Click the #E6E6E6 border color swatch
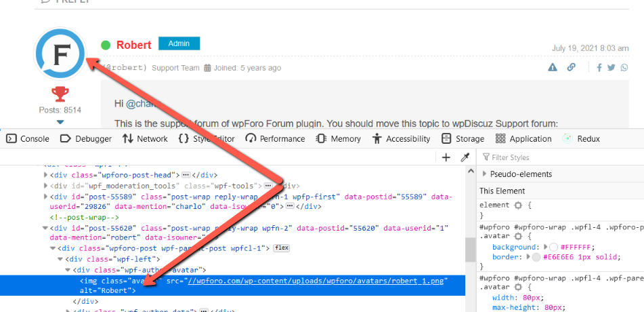Viewport: 644px width, 312px height. point(536,257)
